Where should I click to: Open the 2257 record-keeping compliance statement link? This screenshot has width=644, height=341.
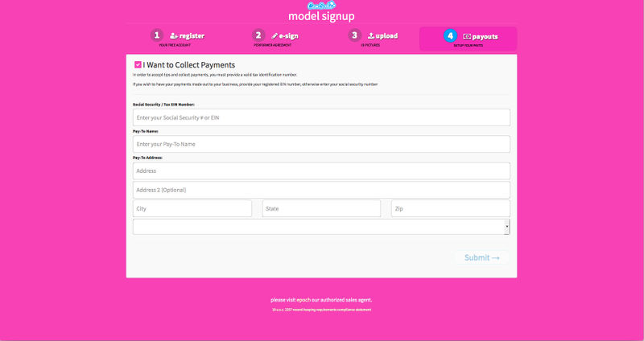pyautogui.click(x=321, y=309)
